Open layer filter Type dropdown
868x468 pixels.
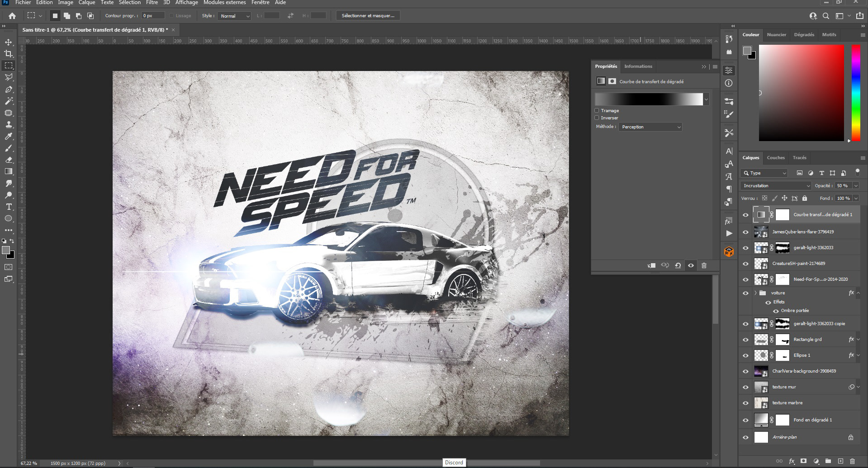(x=764, y=173)
